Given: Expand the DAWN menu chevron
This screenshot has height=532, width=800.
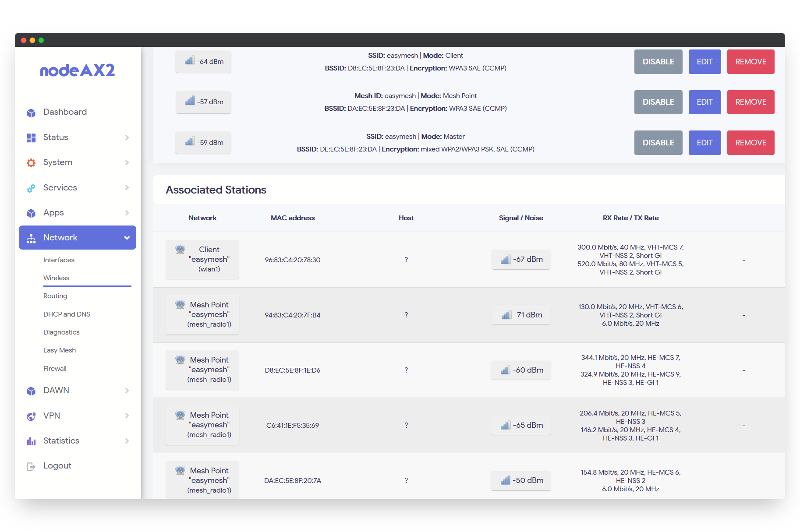Looking at the screenshot, I should 127,391.
